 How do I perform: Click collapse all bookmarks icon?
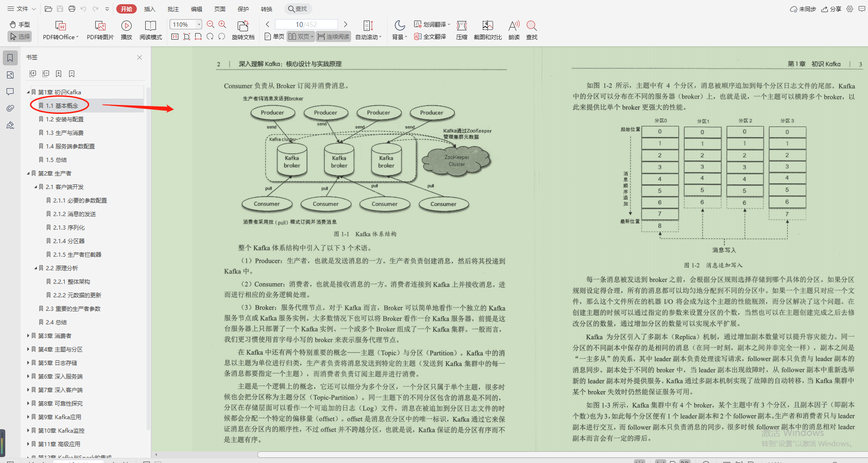pyautogui.click(x=46, y=74)
